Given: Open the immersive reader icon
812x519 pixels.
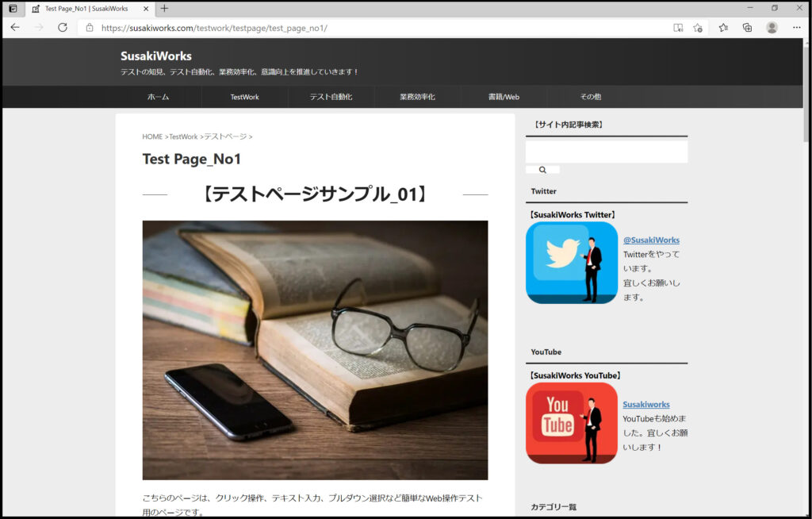Looking at the screenshot, I should pos(678,28).
